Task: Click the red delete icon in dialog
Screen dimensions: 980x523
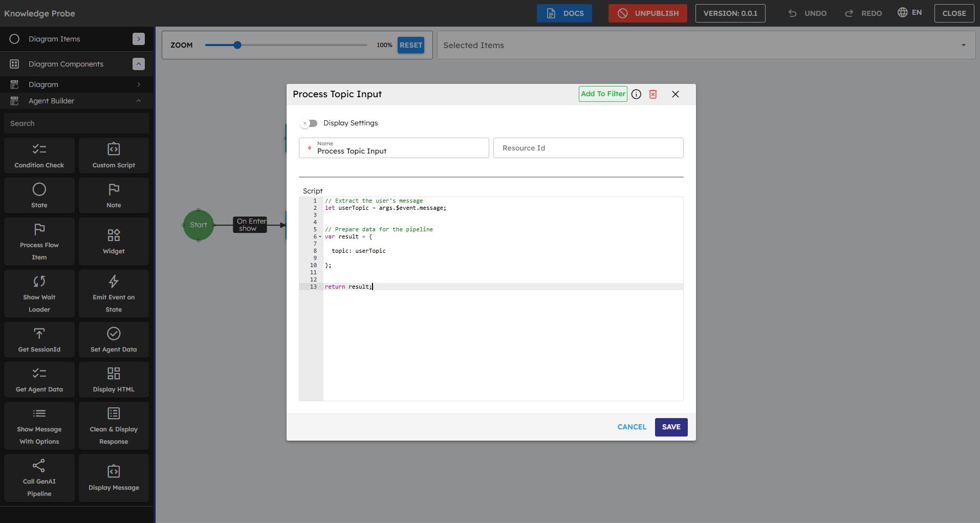Action: coord(653,94)
